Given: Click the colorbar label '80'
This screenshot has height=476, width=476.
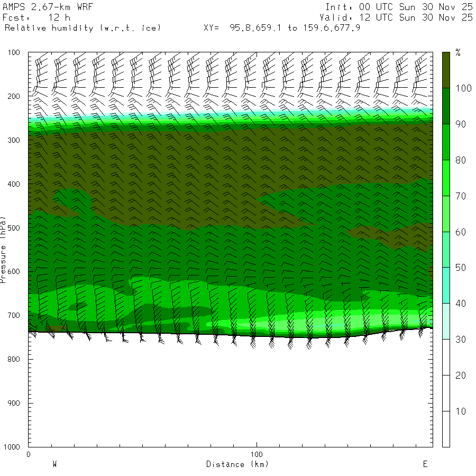Looking at the screenshot, I should click(x=461, y=160).
